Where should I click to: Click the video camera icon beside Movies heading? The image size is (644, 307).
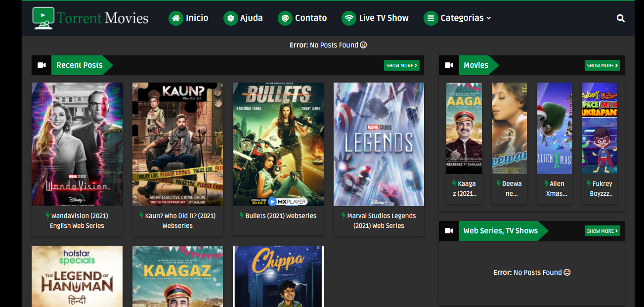tap(449, 65)
